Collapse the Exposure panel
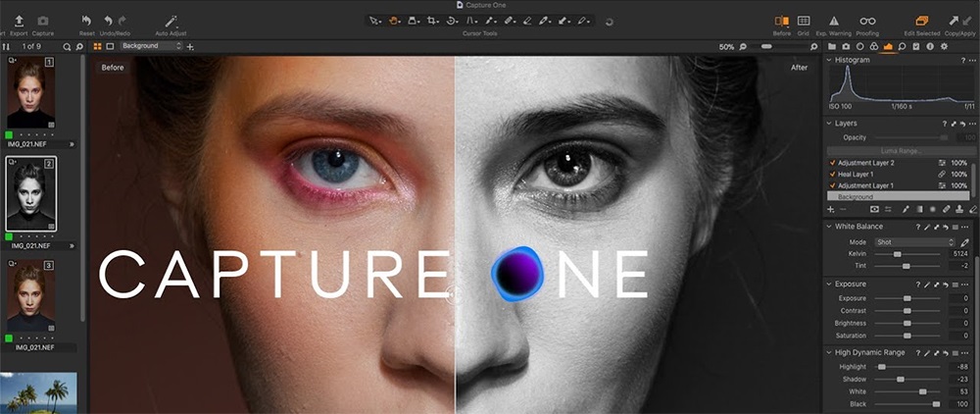The width and height of the screenshot is (980, 414). click(x=829, y=284)
